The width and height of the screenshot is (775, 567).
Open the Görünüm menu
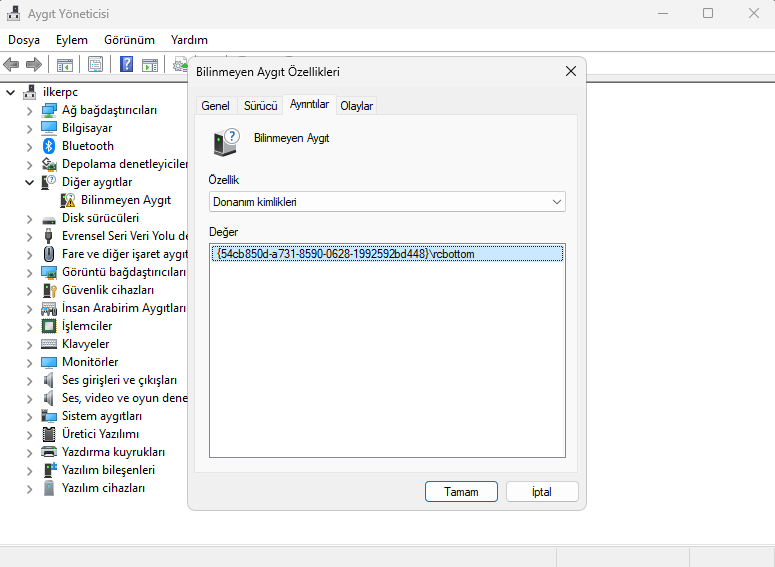129,40
